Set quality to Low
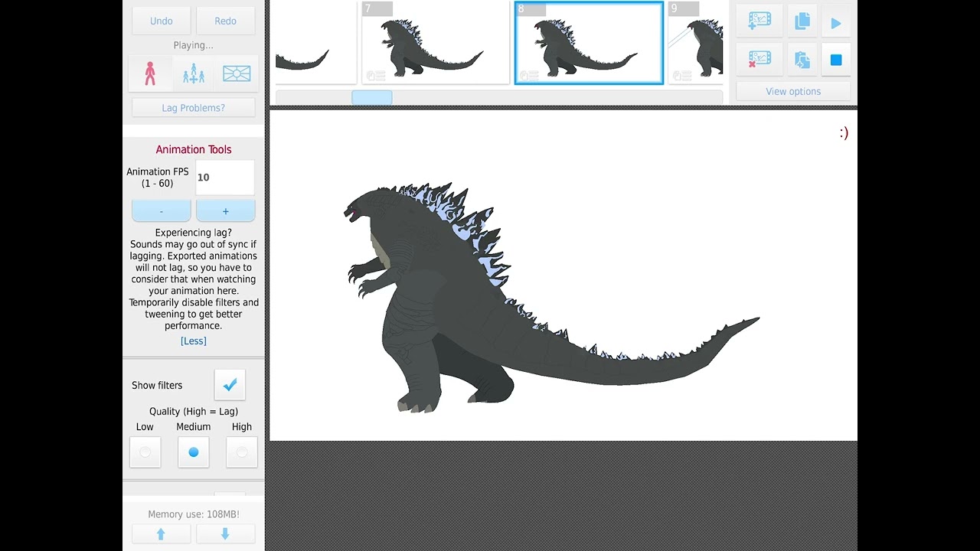Image resolution: width=980 pixels, height=551 pixels. pyautogui.click(x=145, y=452)
